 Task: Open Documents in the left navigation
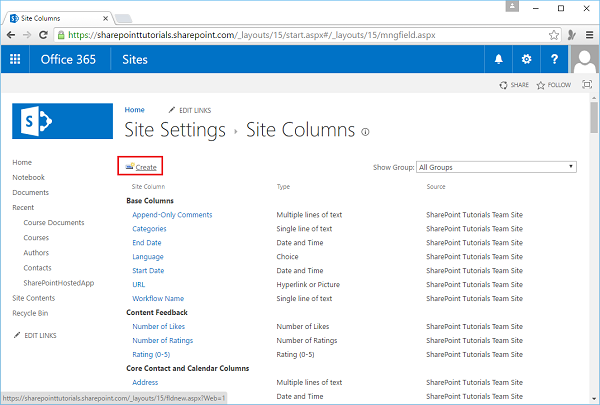[x=30, y=192]
